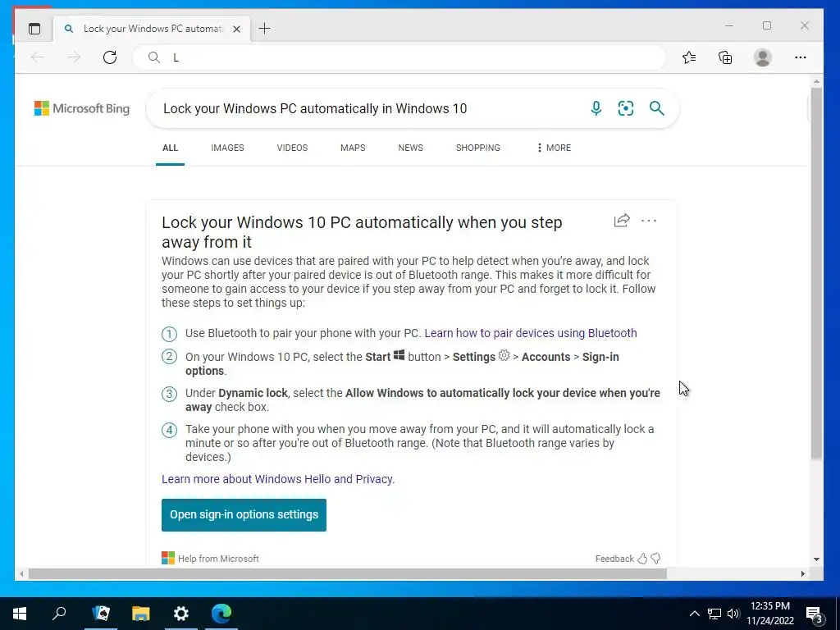Click the Help from Microsoft text
This screenshot has height=630, width=840.
coord(218,559)
